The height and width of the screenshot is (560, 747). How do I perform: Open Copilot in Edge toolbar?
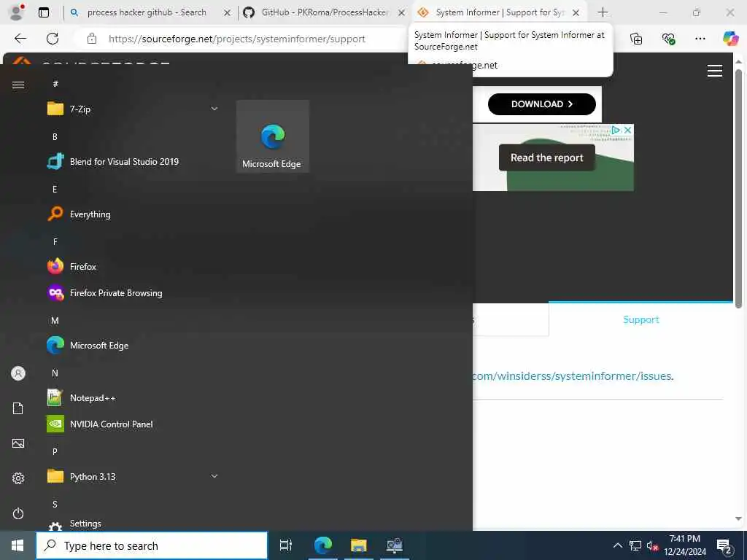coord(730,39)
